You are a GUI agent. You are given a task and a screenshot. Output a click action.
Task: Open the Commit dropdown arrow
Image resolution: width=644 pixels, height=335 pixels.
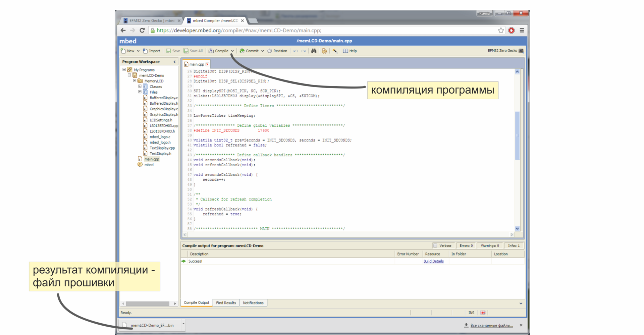pyautogui.click(x=262, y=51)
